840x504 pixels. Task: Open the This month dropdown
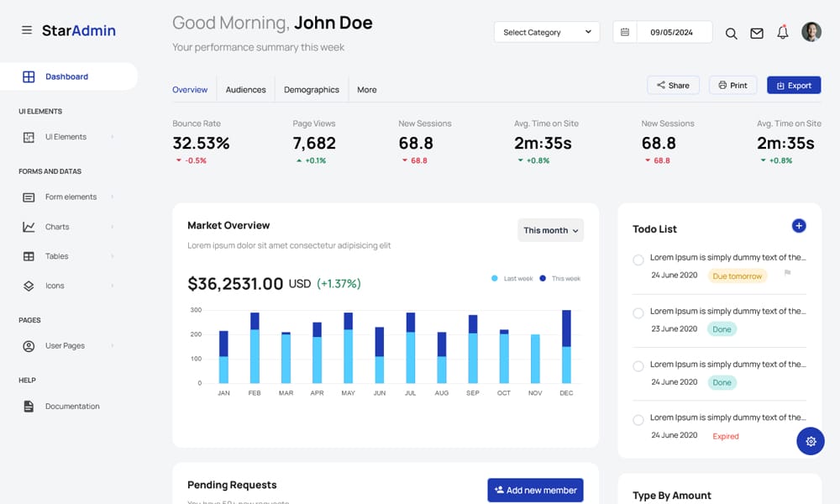(550, 230)
